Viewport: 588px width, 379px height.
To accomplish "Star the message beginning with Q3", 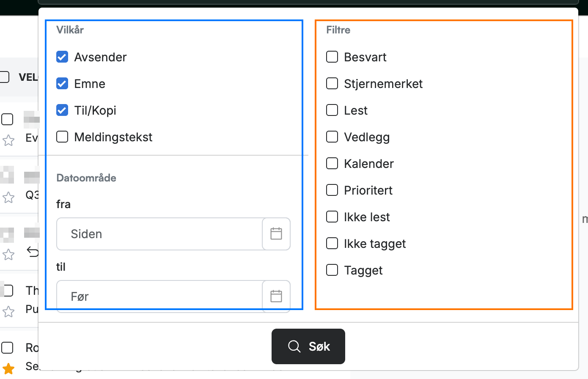I will [x=8, y=197].
